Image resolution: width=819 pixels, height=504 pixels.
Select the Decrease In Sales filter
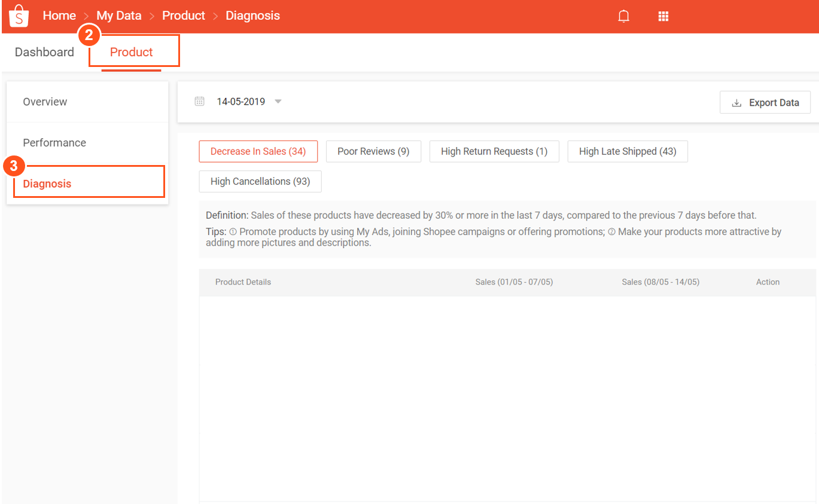coord(258,151)
